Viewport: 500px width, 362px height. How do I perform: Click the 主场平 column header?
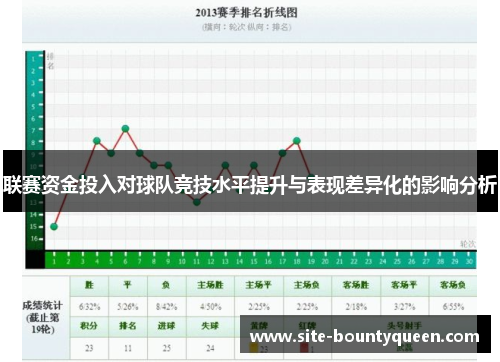tap(258, 285)
